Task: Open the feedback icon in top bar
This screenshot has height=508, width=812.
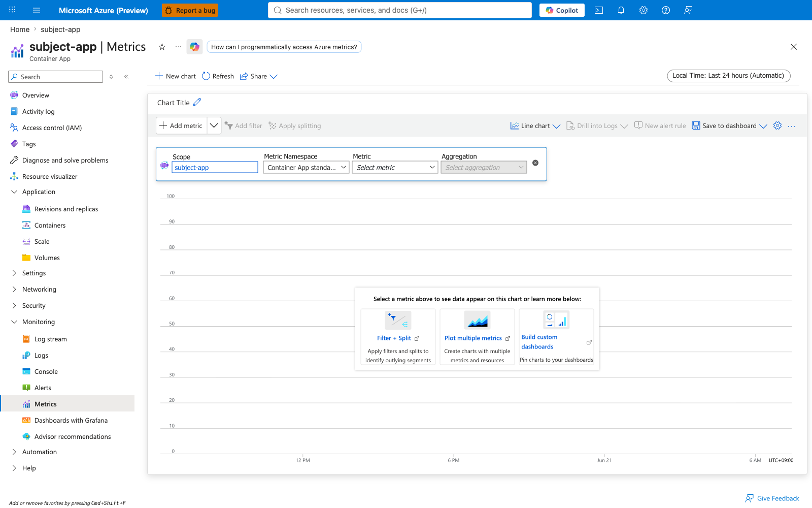Action: click(x=688, y=10)
